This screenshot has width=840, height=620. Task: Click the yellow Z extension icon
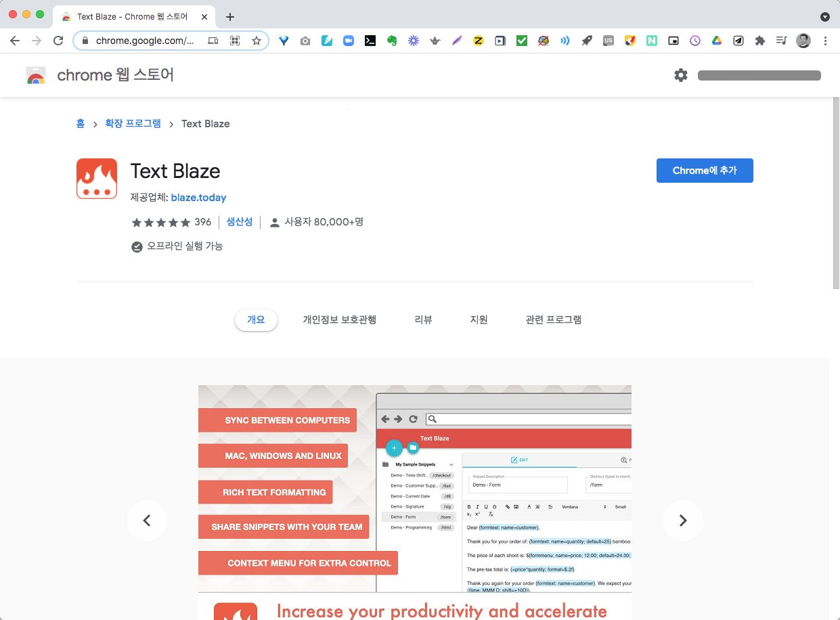[x=479, y=41]
